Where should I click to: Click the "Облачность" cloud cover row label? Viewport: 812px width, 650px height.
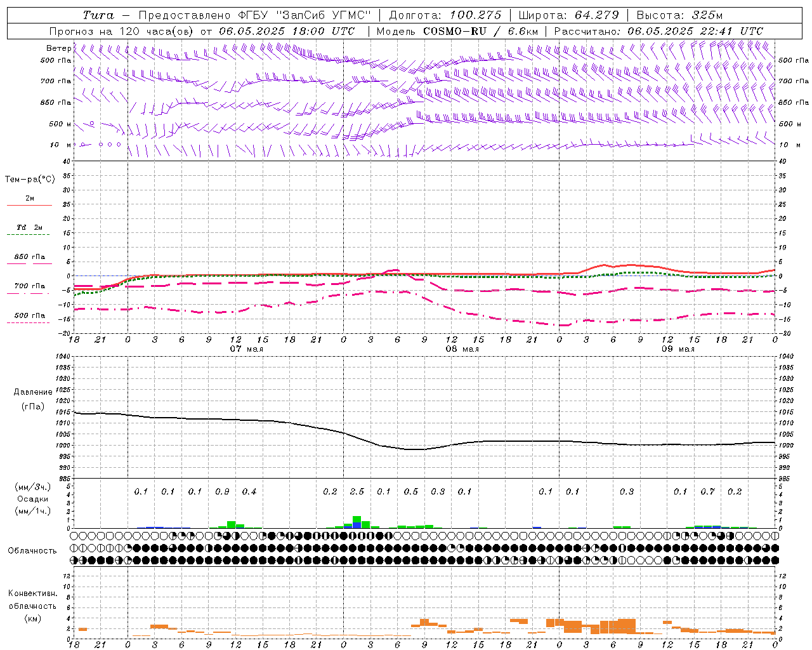tap(33, 551)
